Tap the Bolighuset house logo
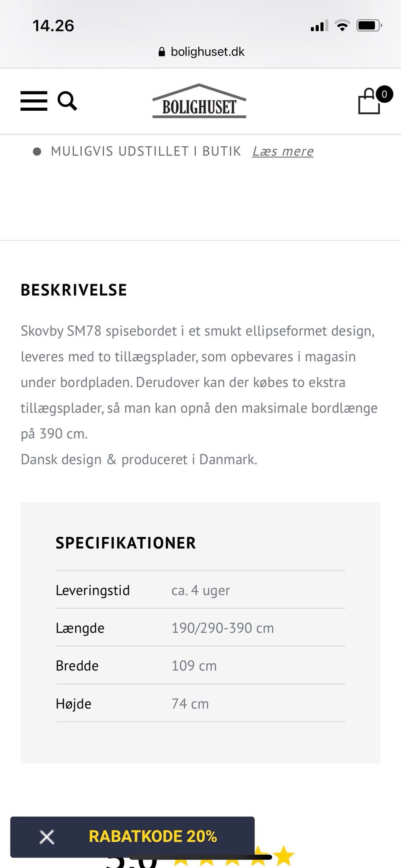 (200, 101)
